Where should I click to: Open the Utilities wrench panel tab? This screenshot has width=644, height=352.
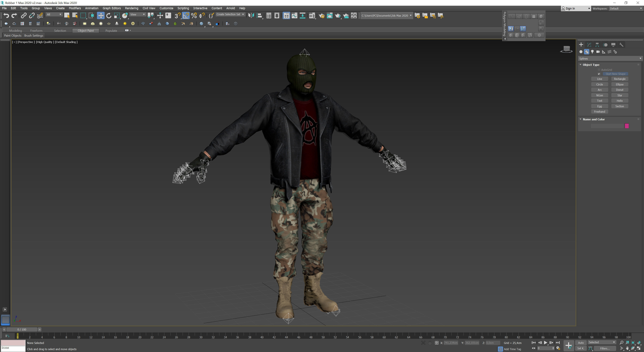[621, 45]
